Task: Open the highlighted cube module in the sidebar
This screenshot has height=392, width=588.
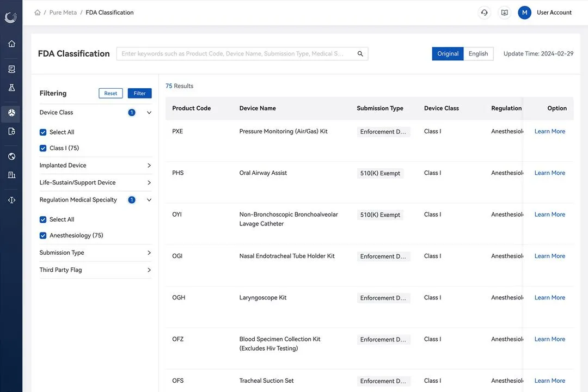Action: tap(11, 113)
